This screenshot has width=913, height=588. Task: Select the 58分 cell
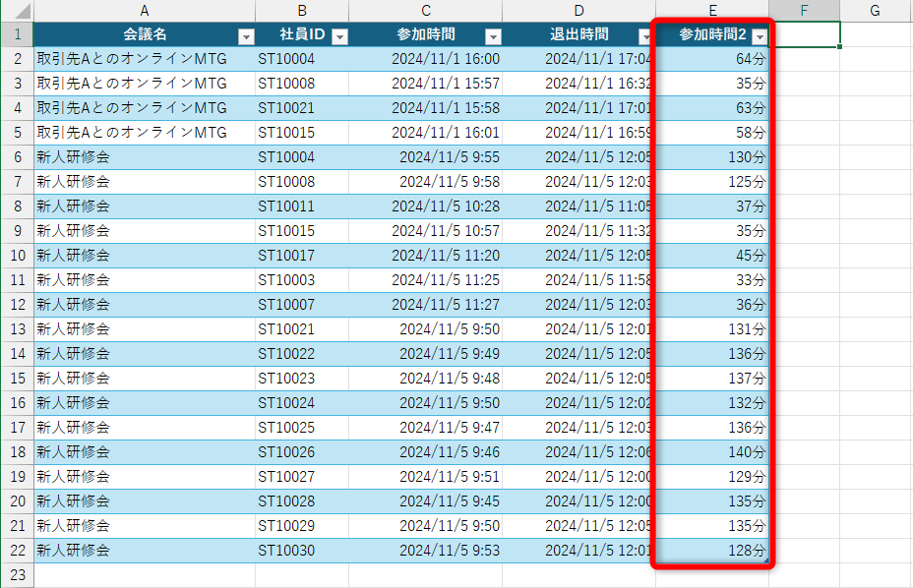pos(712,133)
